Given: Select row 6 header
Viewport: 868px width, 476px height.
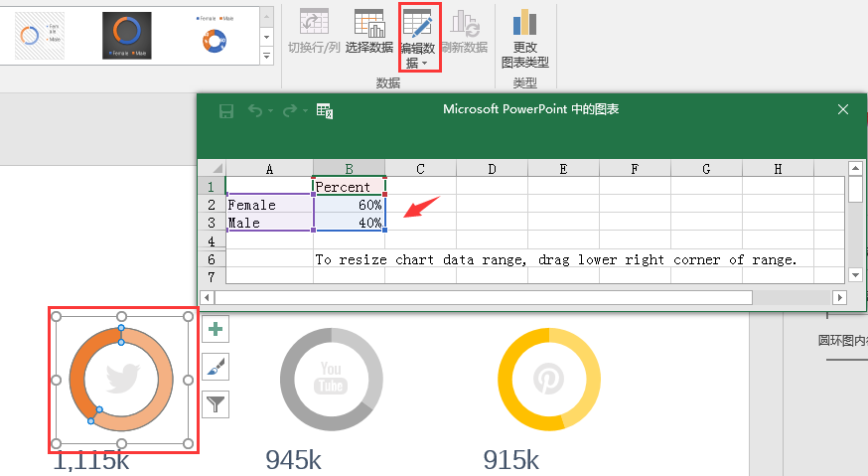Looking at the screenshot, I should [x=212, y=258].
